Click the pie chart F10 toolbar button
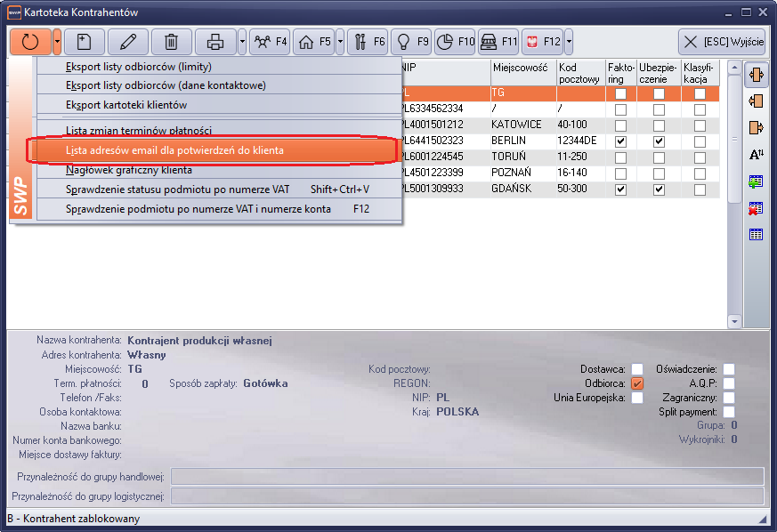The height and width of the screenshot is (532, 777). pos(455,42)
